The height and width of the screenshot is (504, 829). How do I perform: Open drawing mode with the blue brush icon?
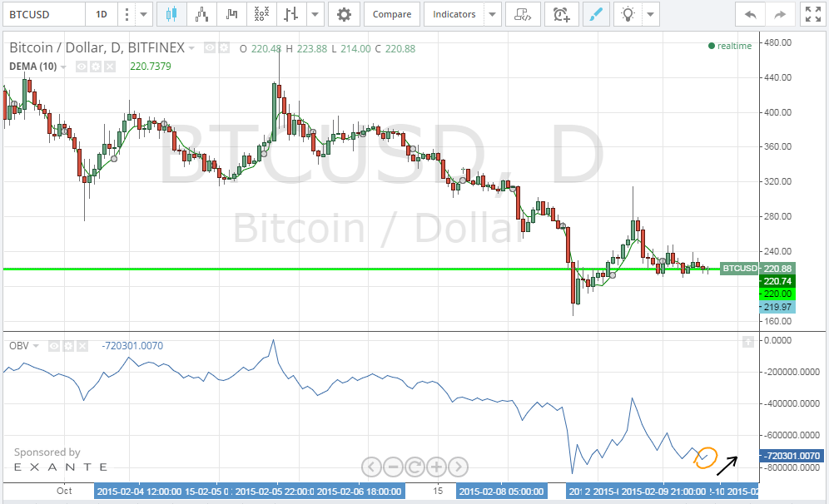click(596, 14)
